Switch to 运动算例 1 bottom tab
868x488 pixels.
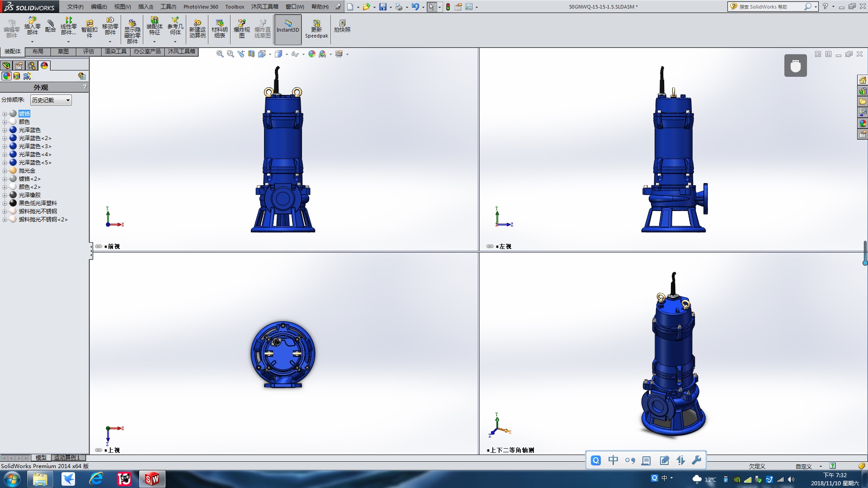pyautogui.click(x=66, y=458)
